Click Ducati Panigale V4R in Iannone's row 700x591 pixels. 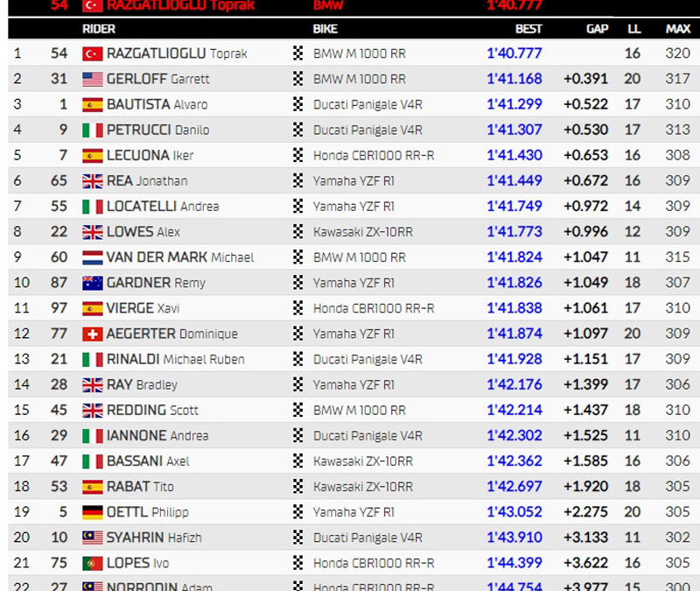[367, 435]
